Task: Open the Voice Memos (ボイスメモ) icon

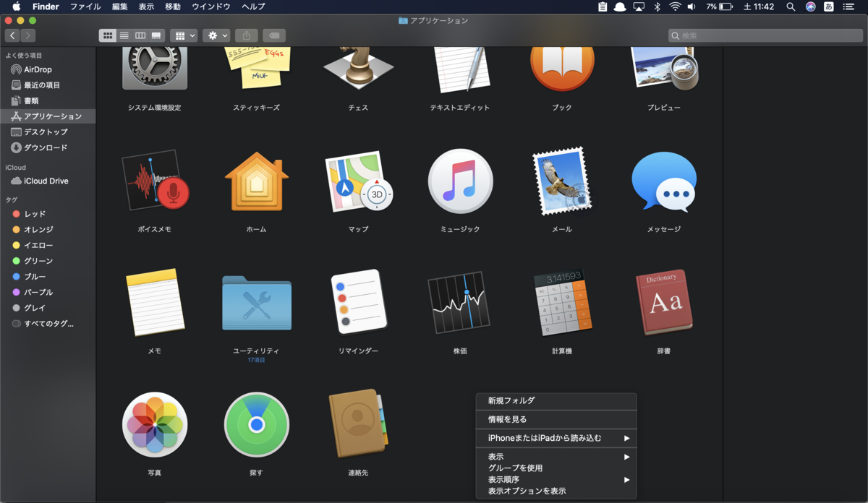Action: [155, 180]
